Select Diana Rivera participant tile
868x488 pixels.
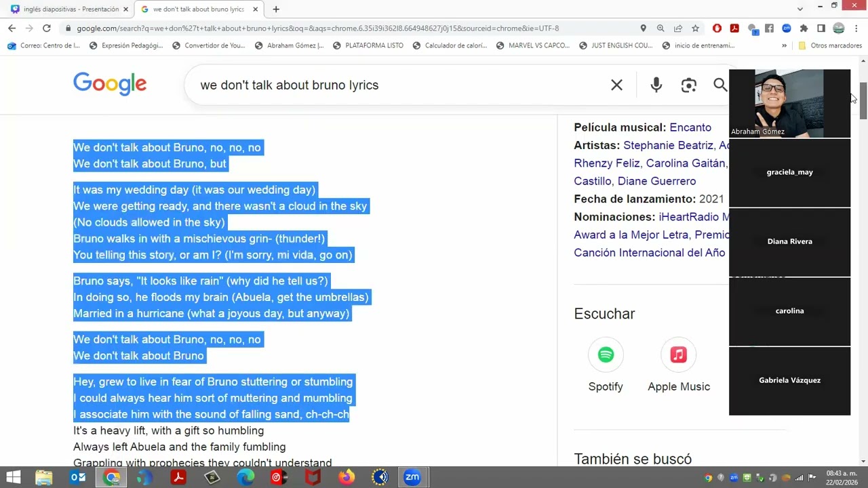click(789, 241)
